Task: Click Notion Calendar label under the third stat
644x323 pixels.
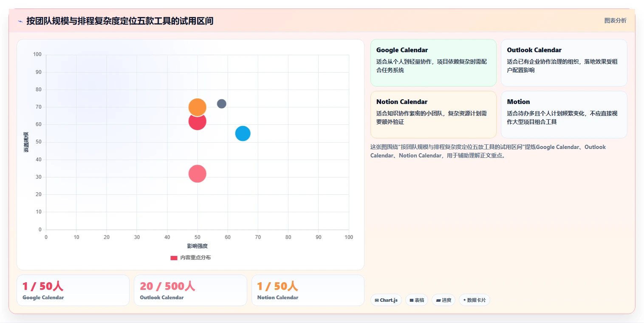Action: [x=278, y=298]
